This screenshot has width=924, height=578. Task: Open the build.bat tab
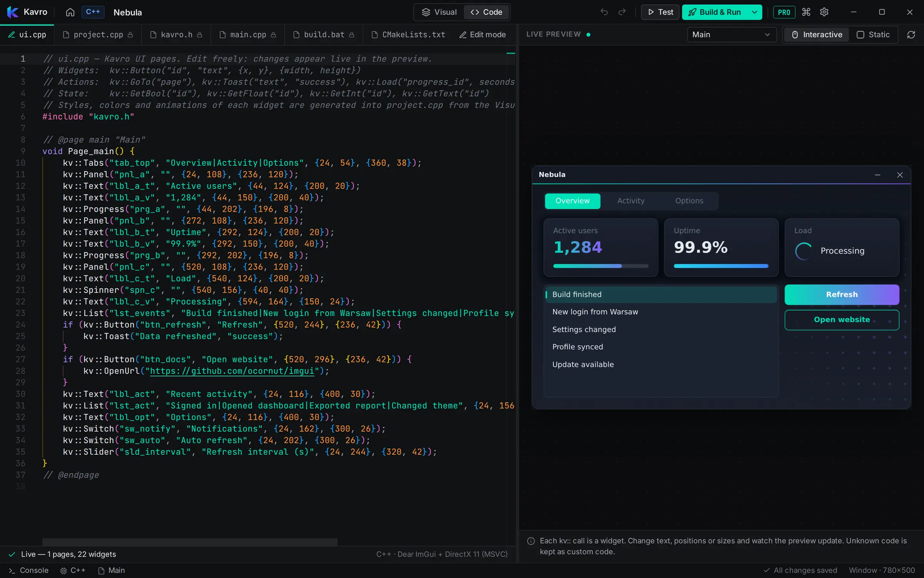pos(324,35)
